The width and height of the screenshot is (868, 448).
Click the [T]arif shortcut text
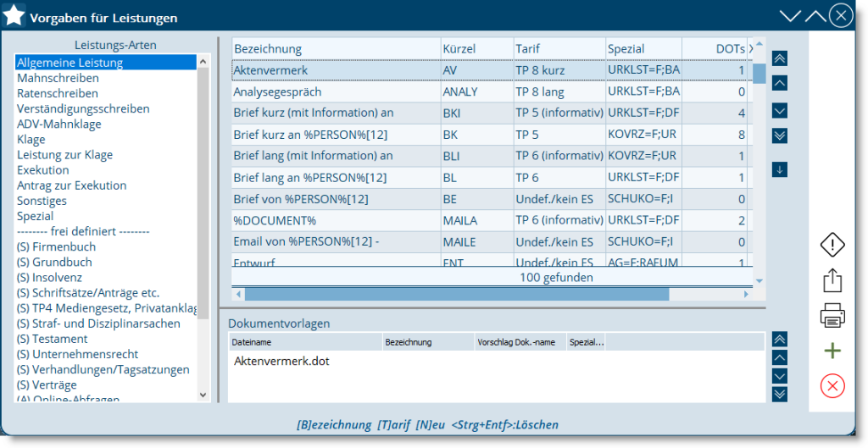tap(393, 424)
